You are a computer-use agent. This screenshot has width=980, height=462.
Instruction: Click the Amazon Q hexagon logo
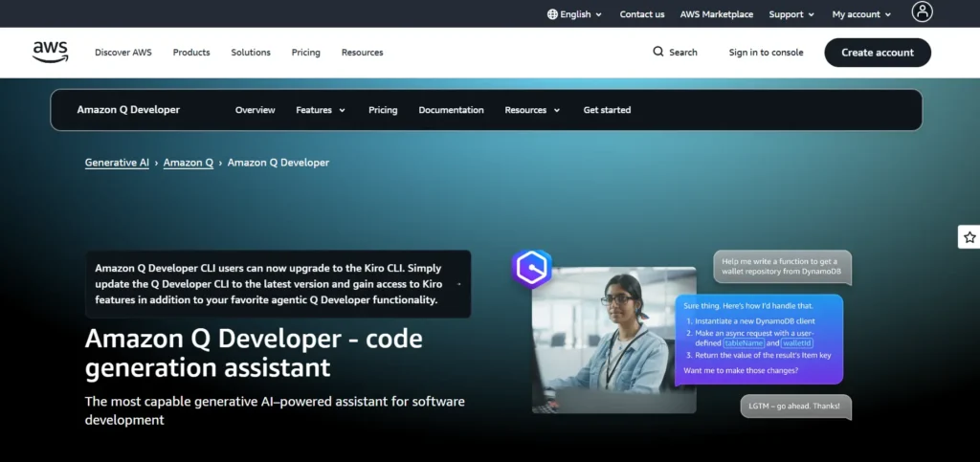click(531, 269)
